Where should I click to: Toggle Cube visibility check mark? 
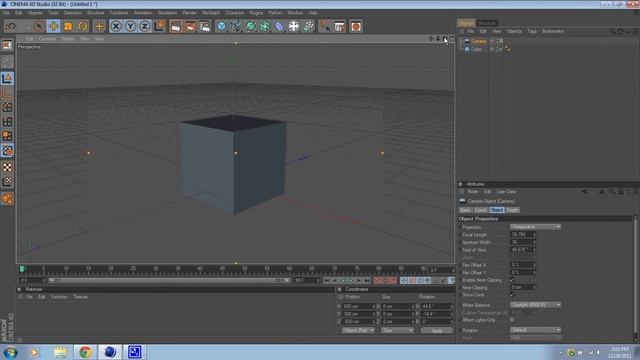click(x=500, y=49)
